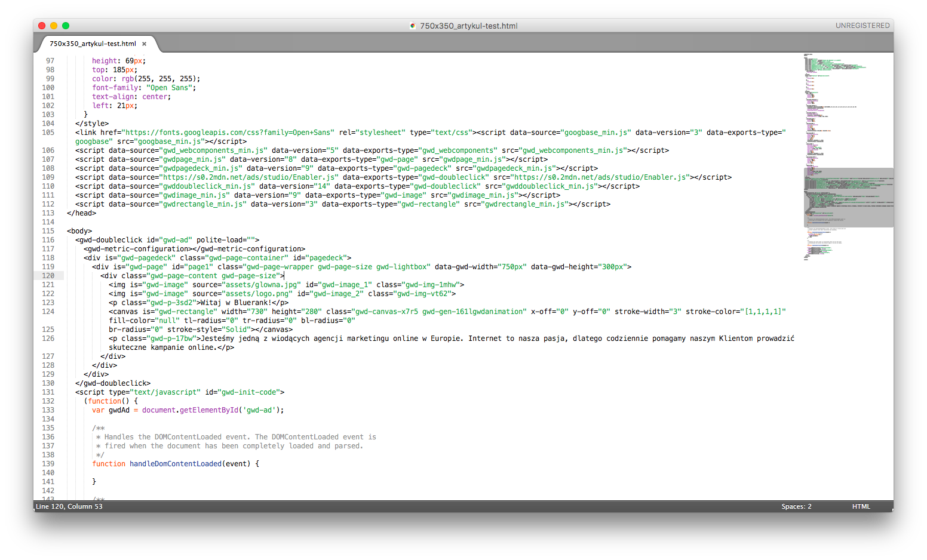Click the fonts.googleapis.com href URL

click(228, 133)
